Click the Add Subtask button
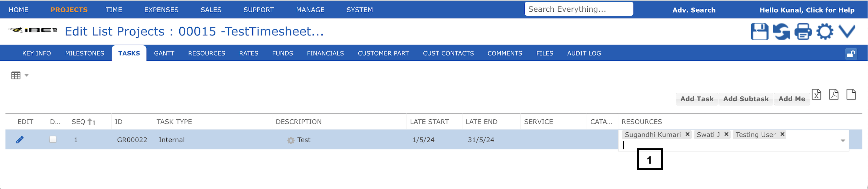This screenshot has width=868, height=189. click(746, 99)
